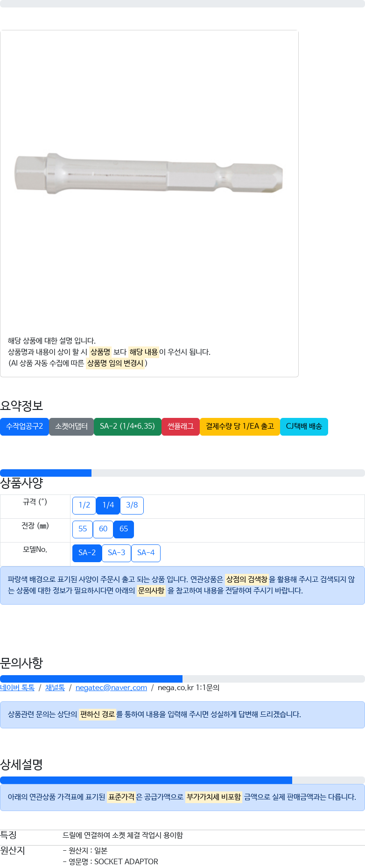
Task: Click the socket adaptor product image
Action: (149, 173)
